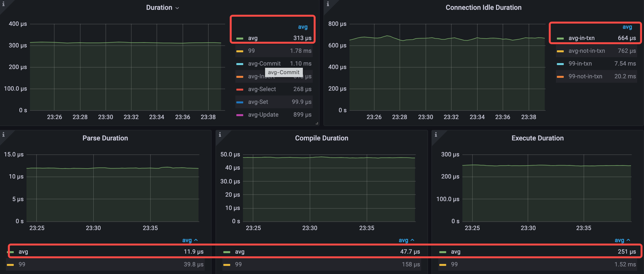Click the orange color marker beside 99-not-in-txn
The image size is (644, 274).
coord(560,76)
